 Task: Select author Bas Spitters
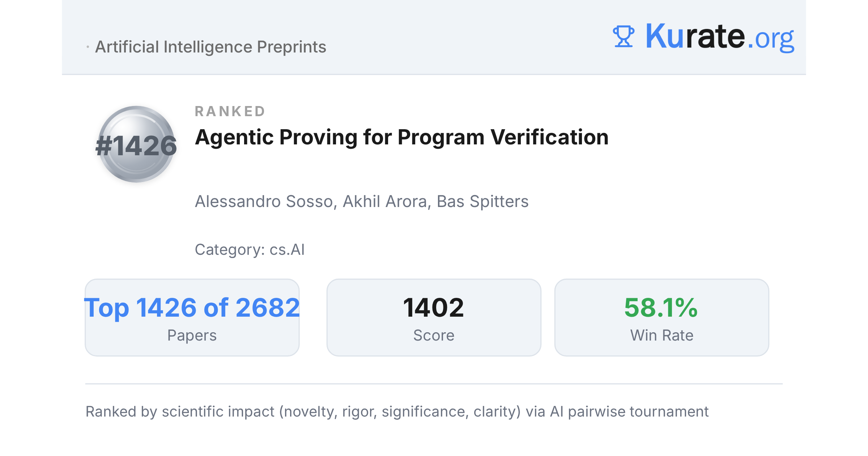click(482, 202)
